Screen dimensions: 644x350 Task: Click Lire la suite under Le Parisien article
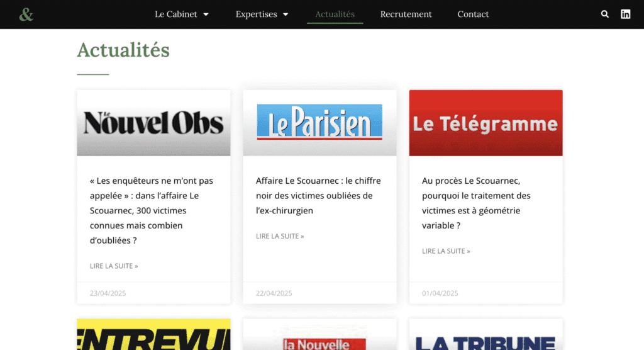[280, 236]
